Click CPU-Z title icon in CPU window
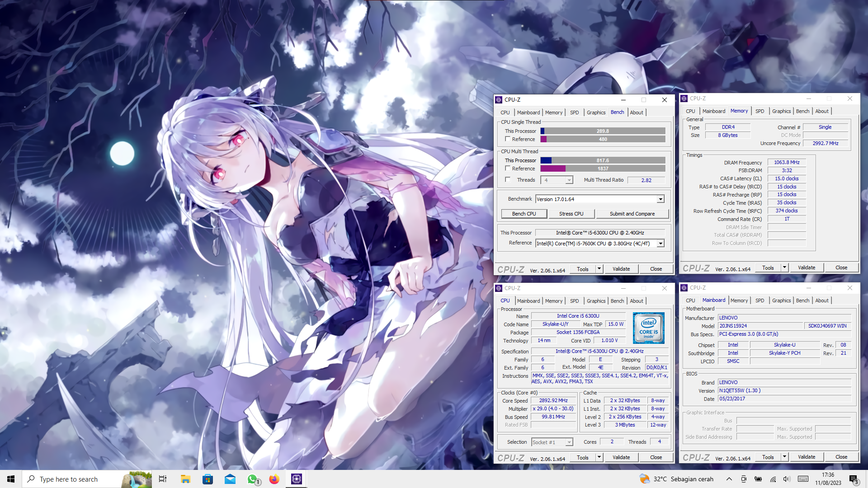This screenshot has height=488, width=868. (499, 288)
